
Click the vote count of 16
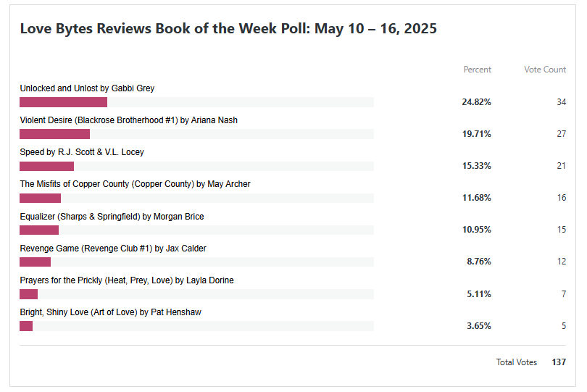coord(562,198)
